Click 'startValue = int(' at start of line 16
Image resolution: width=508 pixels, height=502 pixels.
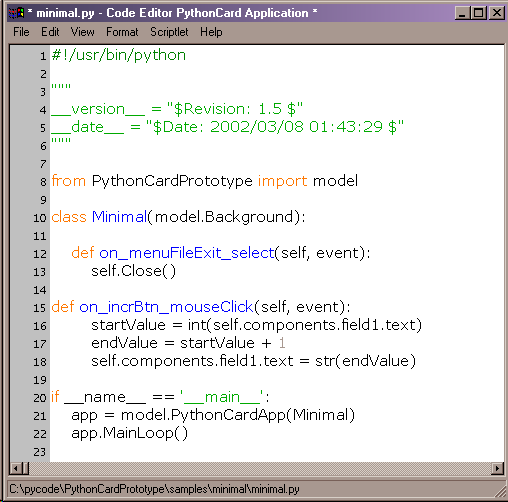[151, 325]
